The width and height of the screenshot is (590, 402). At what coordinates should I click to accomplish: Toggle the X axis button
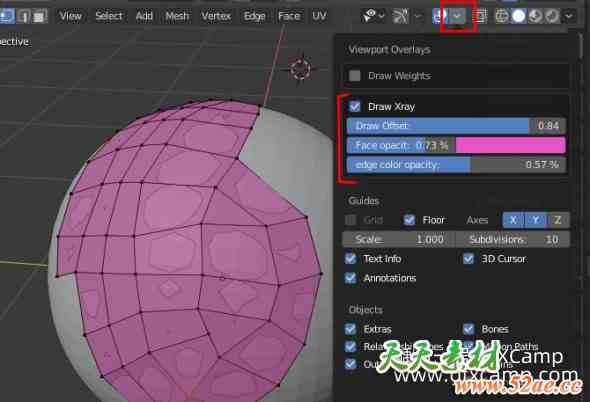tap(513, 220)
